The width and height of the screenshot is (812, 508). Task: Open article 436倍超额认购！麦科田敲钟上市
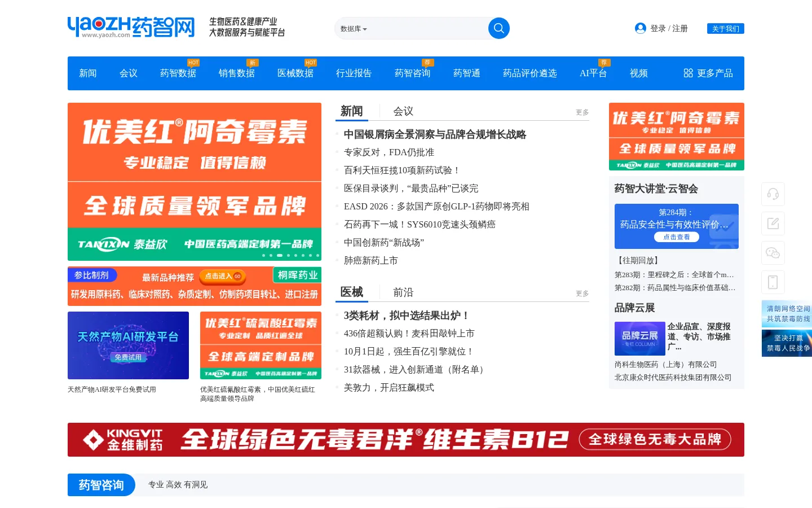(409, 334)
